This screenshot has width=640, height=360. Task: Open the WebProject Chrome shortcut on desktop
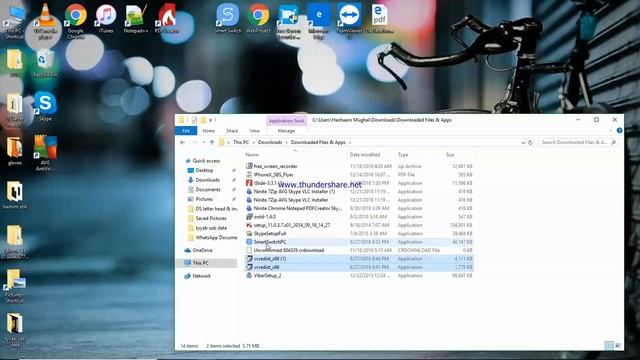[258, 18]
